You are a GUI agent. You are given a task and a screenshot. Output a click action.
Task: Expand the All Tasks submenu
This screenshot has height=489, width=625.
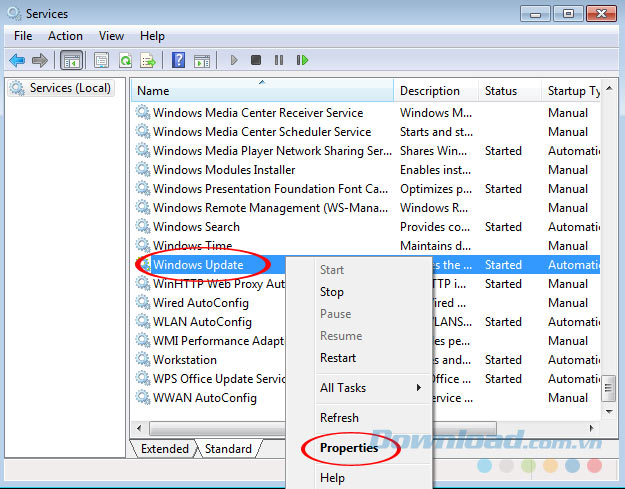(359, 387)
